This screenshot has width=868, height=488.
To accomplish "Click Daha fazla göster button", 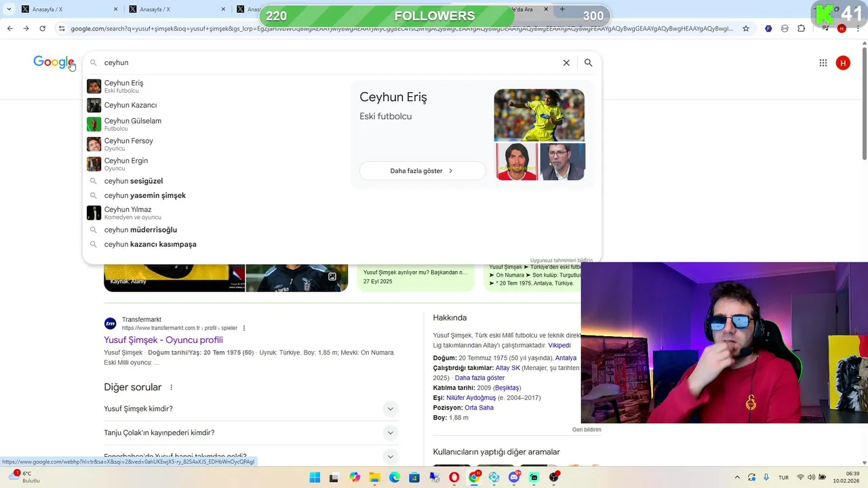I will [422, 171].
